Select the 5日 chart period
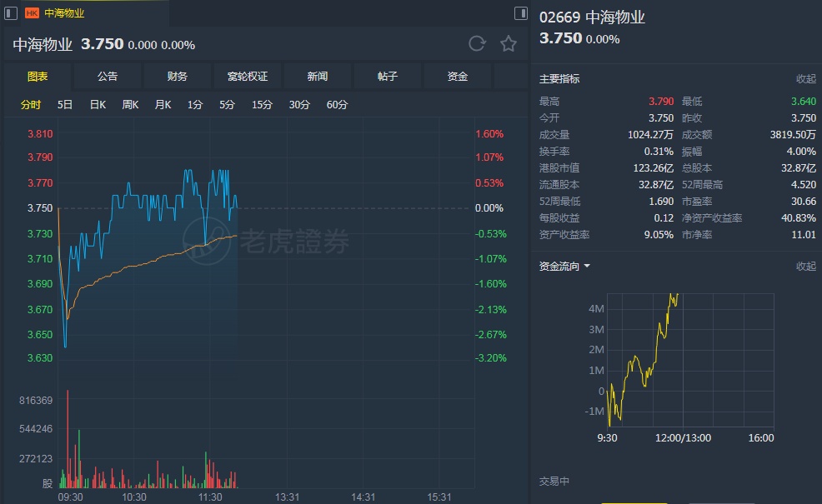 tap(65, 105)
